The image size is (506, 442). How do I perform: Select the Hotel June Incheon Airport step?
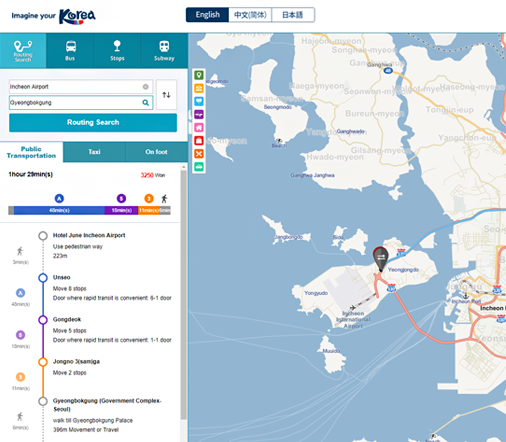pos(89,235)
